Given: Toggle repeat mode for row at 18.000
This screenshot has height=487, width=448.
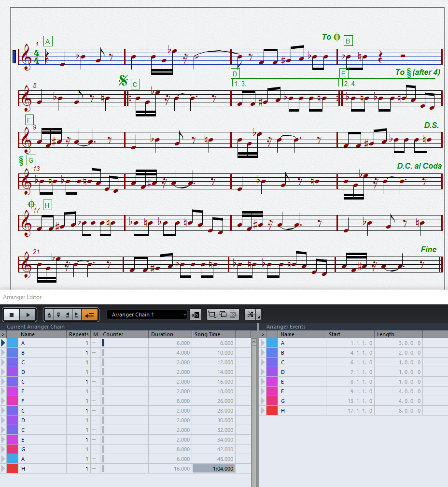Looking at the screenshot, I should [x=94, y=391].
